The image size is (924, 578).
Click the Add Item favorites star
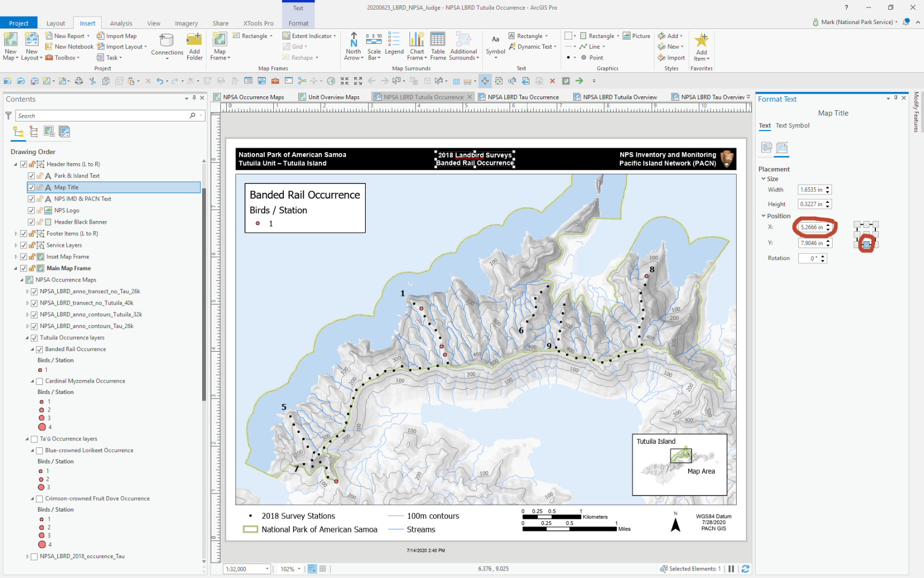click(702, 41)
